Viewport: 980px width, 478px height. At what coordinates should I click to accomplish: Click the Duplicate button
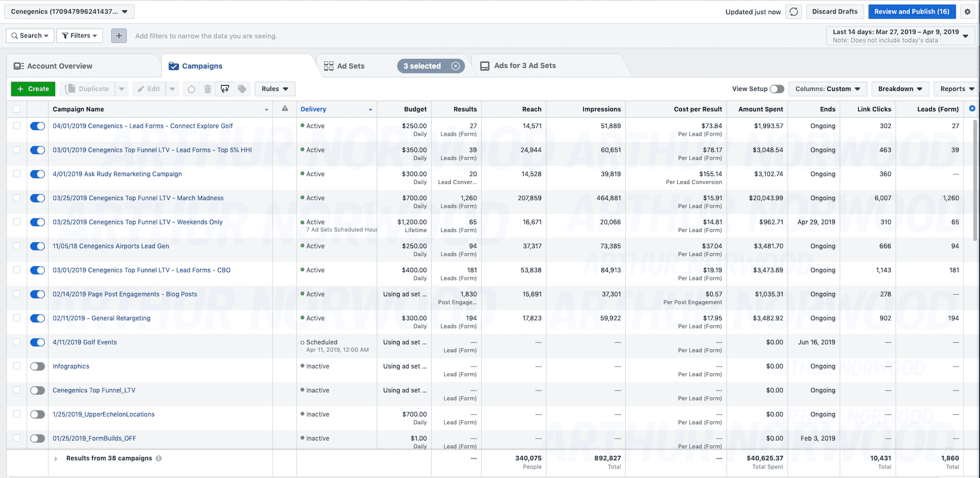87,89
